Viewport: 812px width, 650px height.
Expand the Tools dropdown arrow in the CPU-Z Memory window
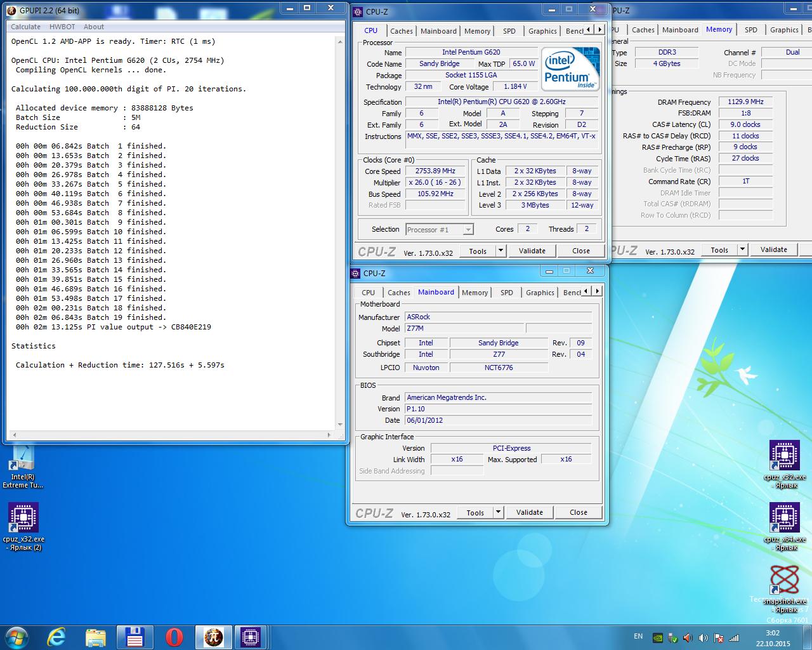point(742,249)
